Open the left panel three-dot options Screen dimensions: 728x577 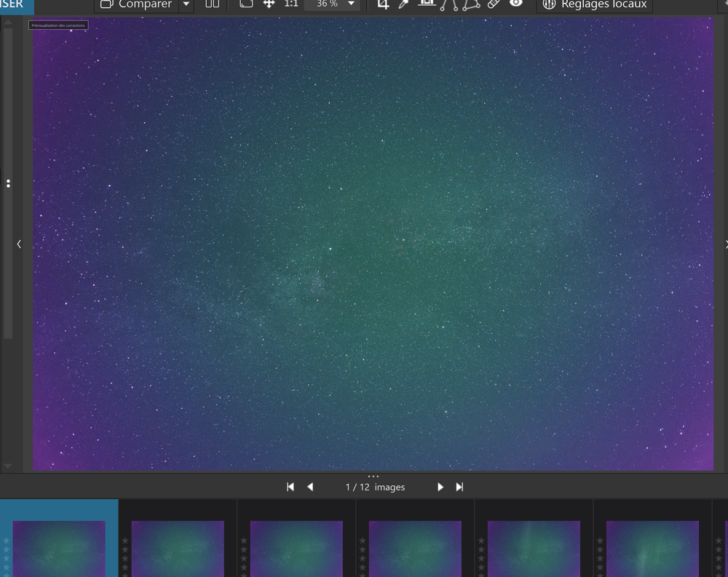pos(8,183)
